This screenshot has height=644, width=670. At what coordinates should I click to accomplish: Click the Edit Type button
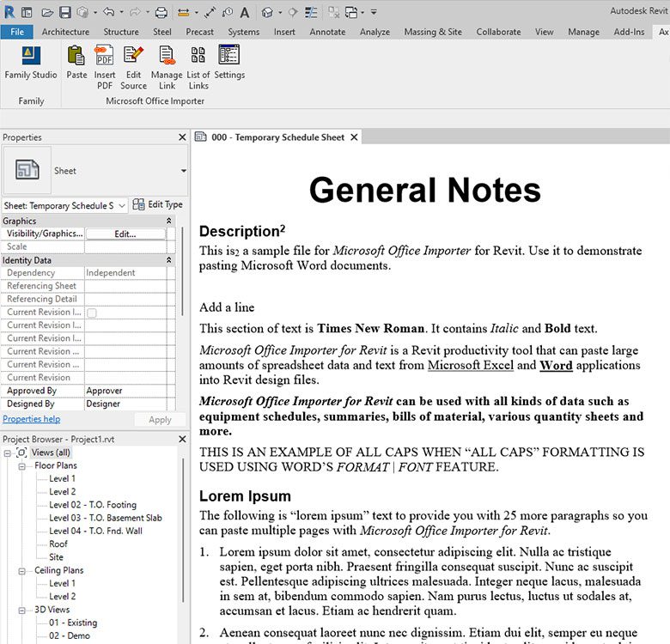coord(158,204)
